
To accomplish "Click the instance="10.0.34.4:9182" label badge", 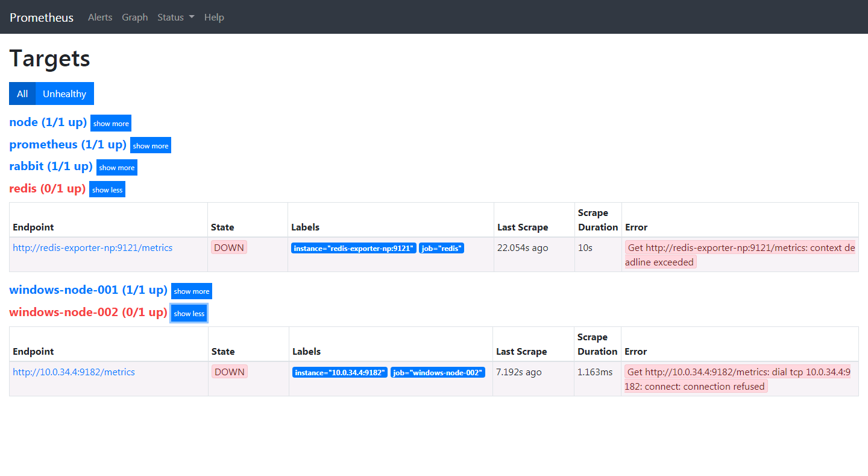I will click(x=340, y=372).
